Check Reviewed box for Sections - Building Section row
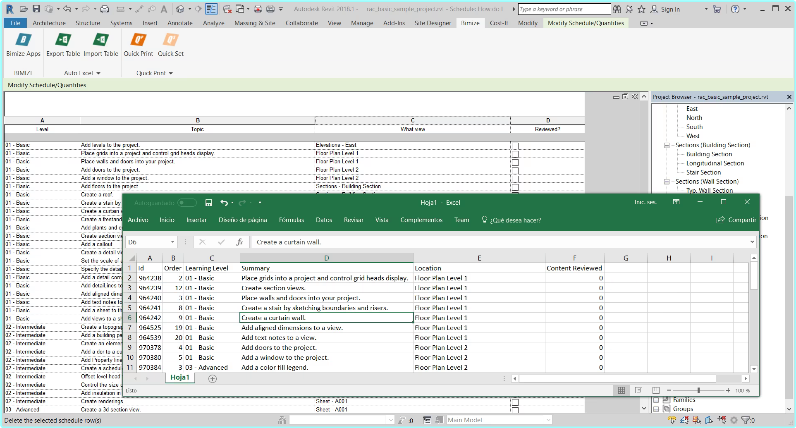The image size is (796, 428). (x=515, y=187)
